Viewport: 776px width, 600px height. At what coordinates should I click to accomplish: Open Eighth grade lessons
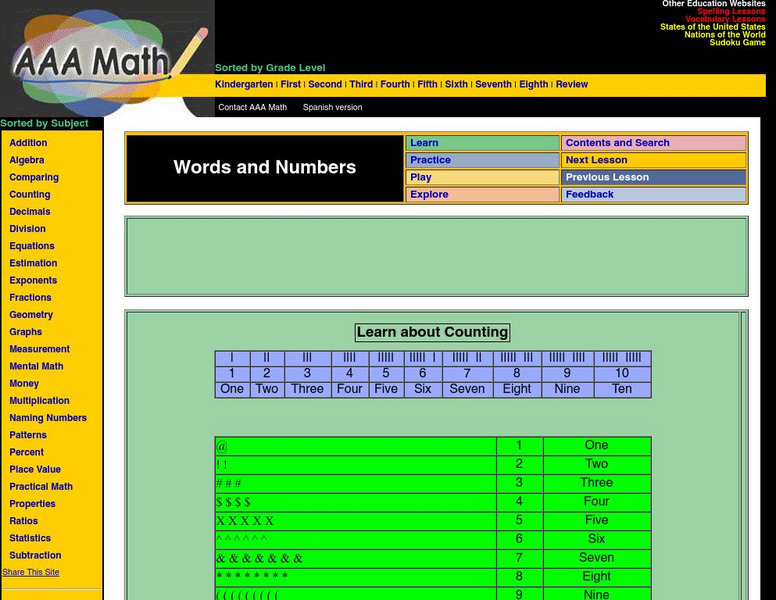pyautogui.click(x=534, y=84)
